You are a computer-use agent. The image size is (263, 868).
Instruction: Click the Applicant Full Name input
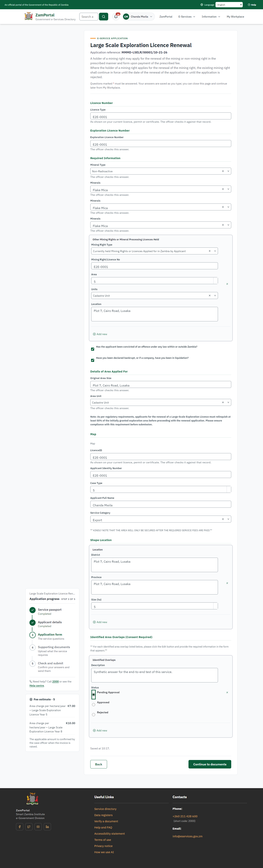161,504
